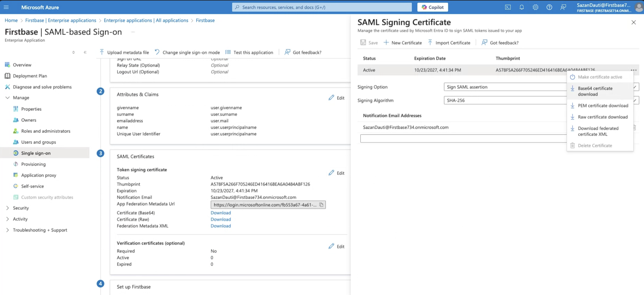Choose Make certificate active
The image size is (644, 295).
click(600, 77)
